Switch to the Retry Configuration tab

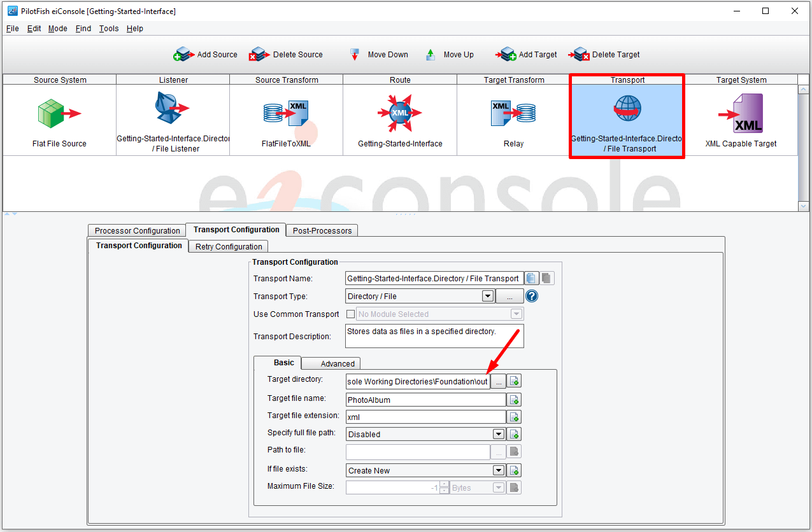[x=229, y=246]
